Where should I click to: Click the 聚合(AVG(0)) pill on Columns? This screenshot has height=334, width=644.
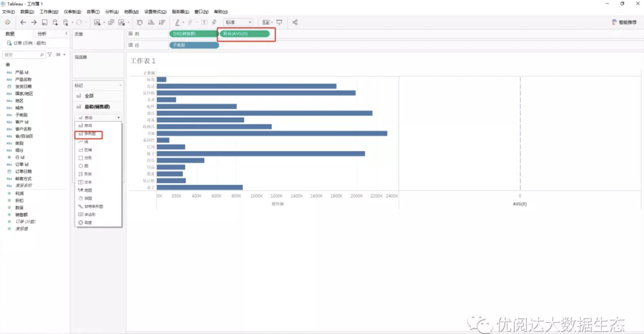pos(245,34)
